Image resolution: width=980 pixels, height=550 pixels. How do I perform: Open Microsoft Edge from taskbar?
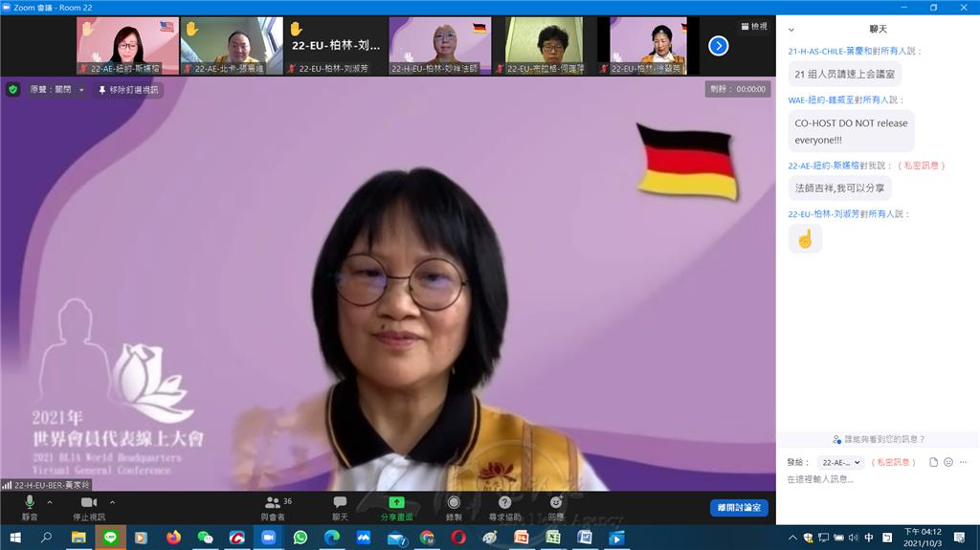coord(332,538)
